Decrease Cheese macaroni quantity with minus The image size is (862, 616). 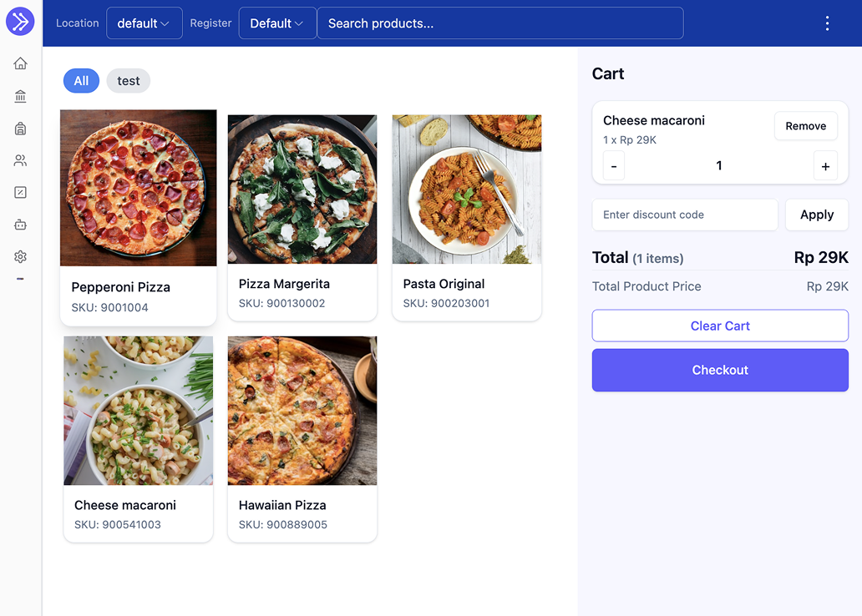click(614, 166)
